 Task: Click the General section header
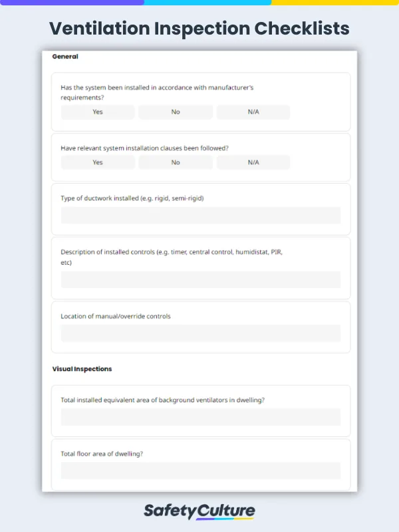pyautogui.click(x=65, y=57)
